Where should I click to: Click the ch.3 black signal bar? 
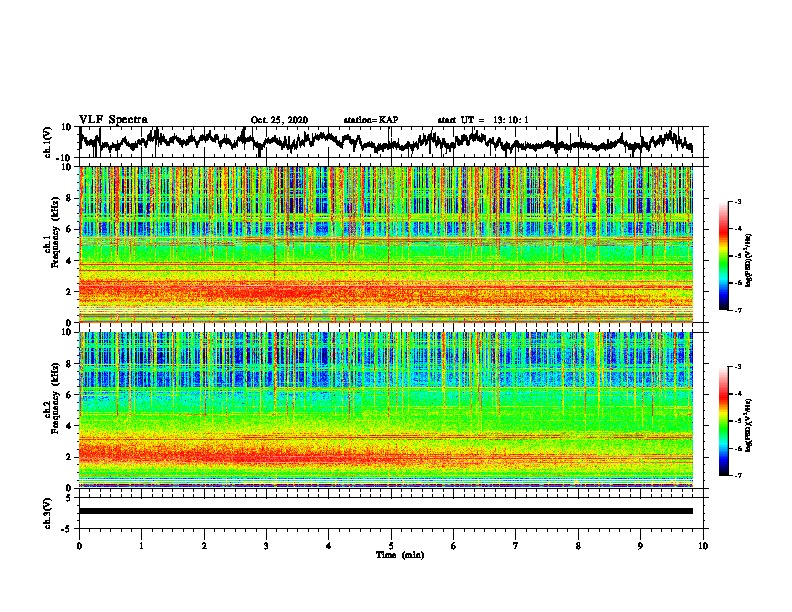(x=385, y=511)
